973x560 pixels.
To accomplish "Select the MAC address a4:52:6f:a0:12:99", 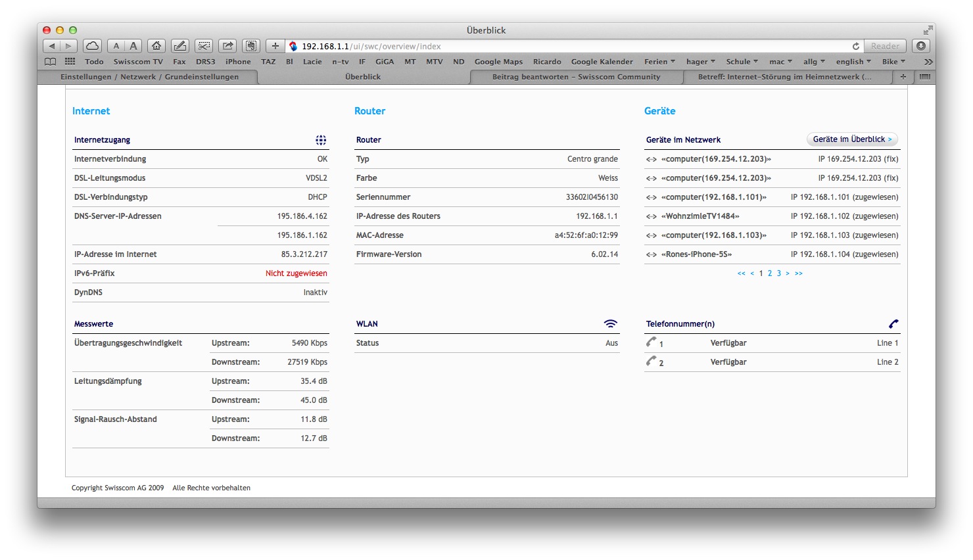I will (x=586, y=235).
